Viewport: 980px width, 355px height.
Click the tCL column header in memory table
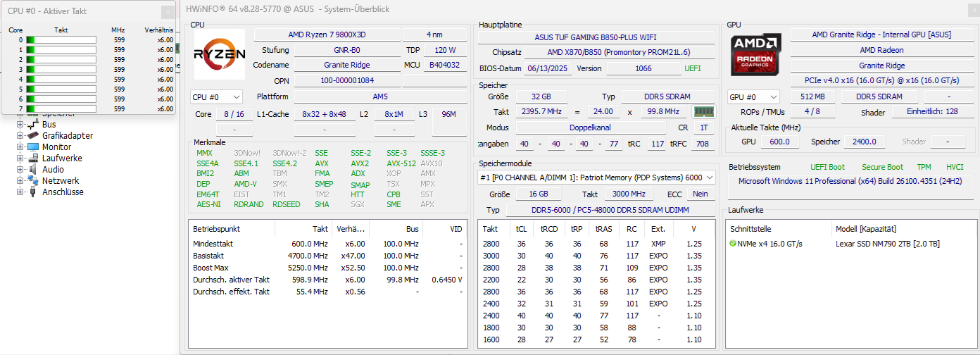(521, 229)
